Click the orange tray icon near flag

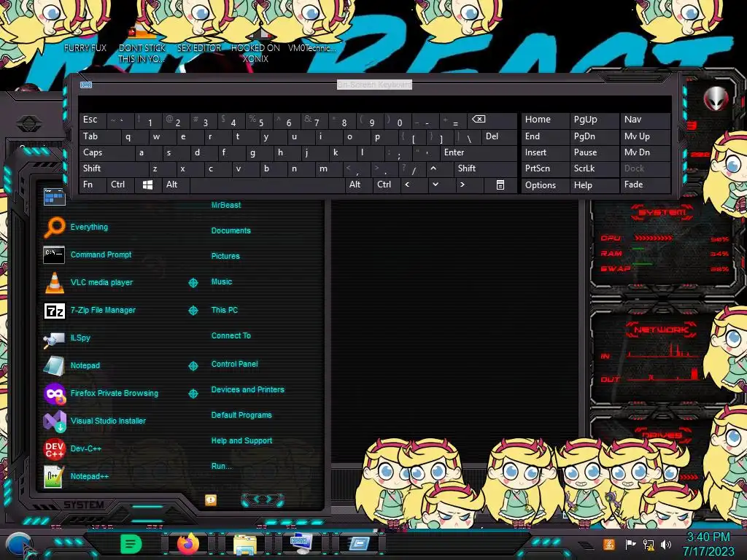coord(609,544)
